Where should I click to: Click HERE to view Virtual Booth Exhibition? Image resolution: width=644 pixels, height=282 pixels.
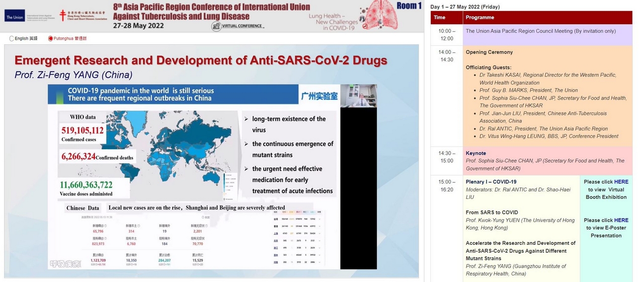[621, 182]
